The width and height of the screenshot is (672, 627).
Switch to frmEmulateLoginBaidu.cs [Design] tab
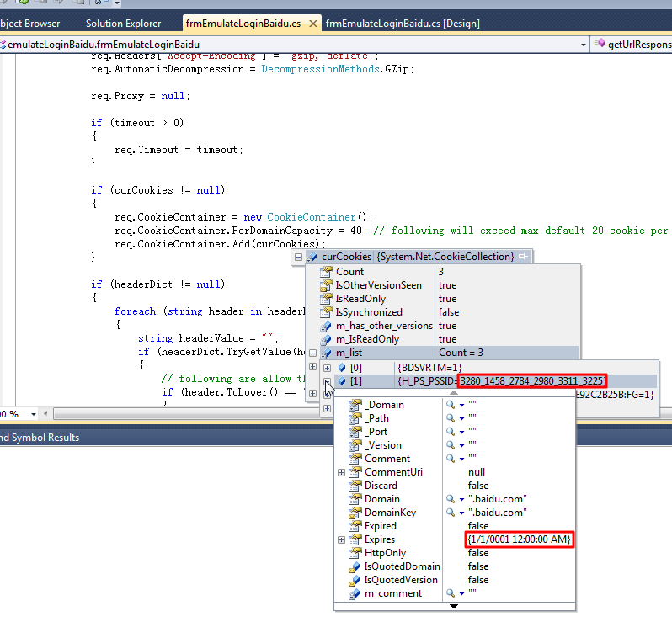pos(402,24)
